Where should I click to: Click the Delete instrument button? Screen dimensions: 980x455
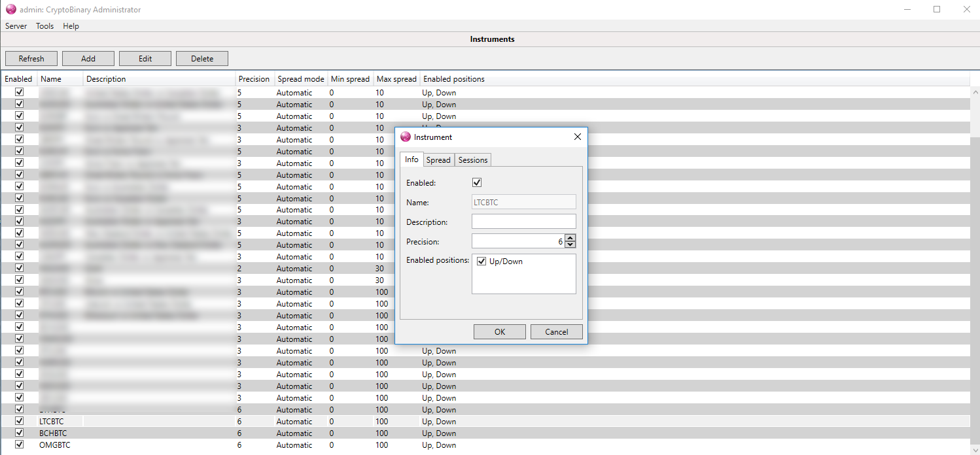click(202, 59)
